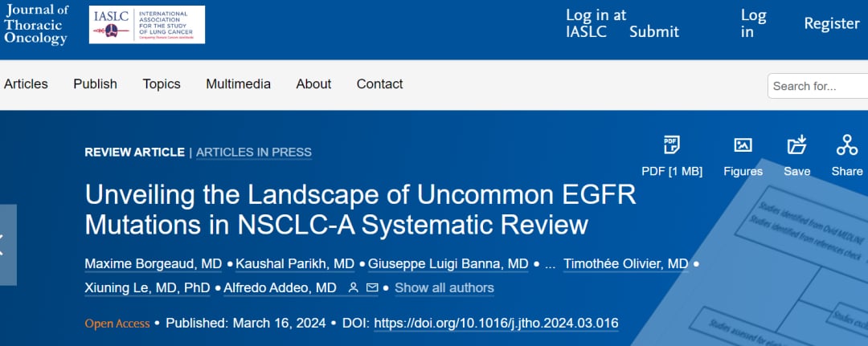Click the IASLC association logo
868x346 pixels.
(146, 25)
